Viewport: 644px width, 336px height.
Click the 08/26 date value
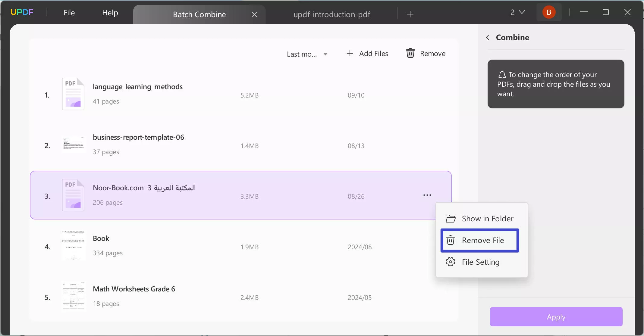(x=356, y=197)
